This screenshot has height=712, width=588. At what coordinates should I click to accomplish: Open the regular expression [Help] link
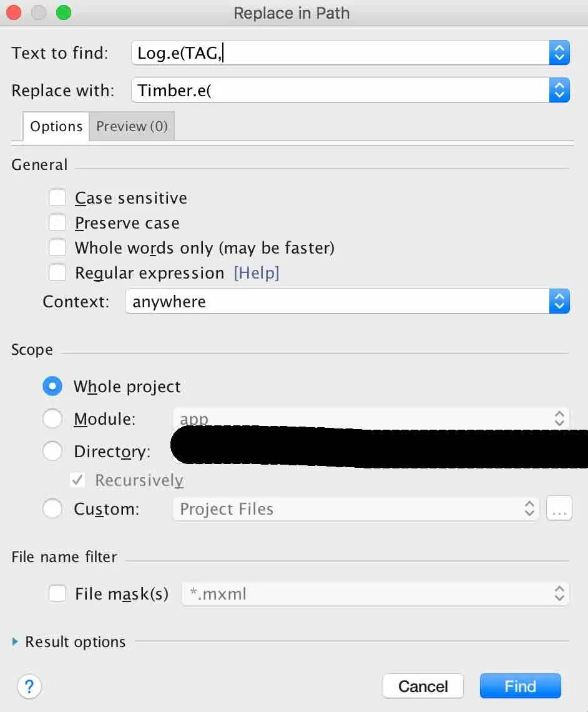(x=257, y=273)
